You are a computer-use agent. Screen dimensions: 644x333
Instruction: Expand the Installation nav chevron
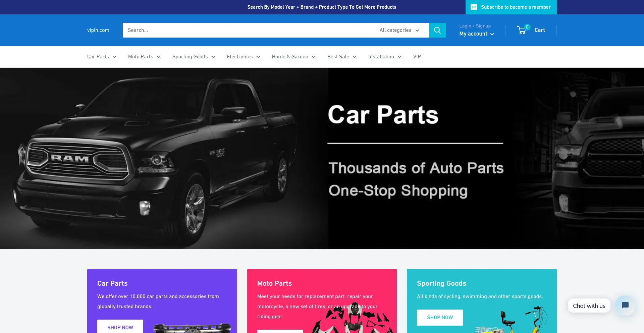click(x=399, y=57)
